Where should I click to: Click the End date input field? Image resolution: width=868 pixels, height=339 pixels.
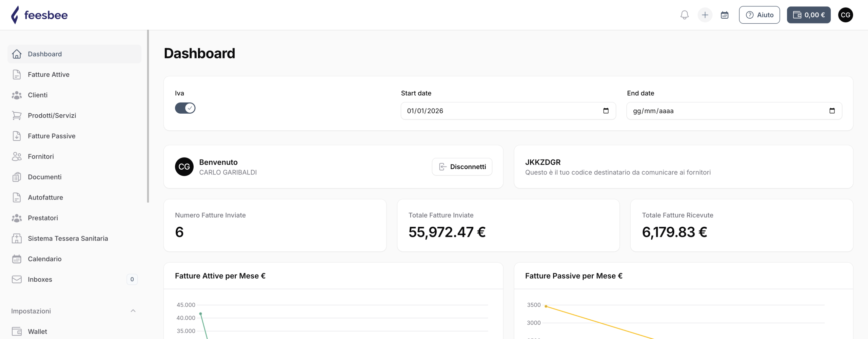[726, 111]
